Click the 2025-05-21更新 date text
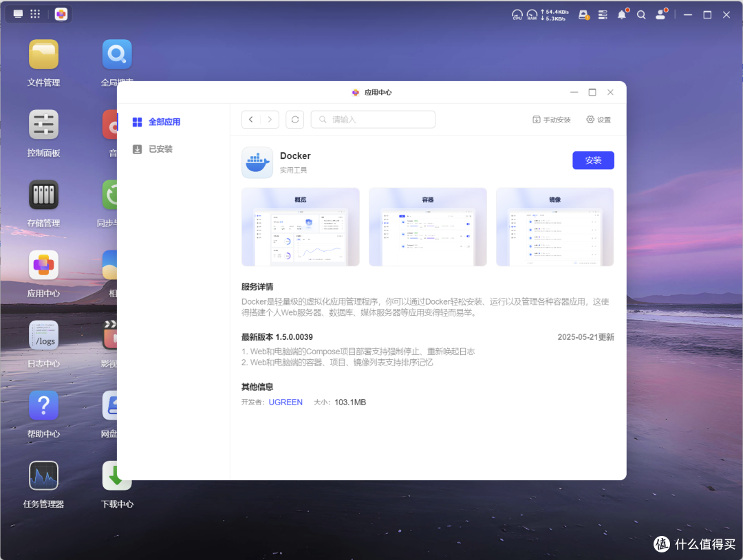Screen dimensions: 743x560 click(x=585, y=337)
